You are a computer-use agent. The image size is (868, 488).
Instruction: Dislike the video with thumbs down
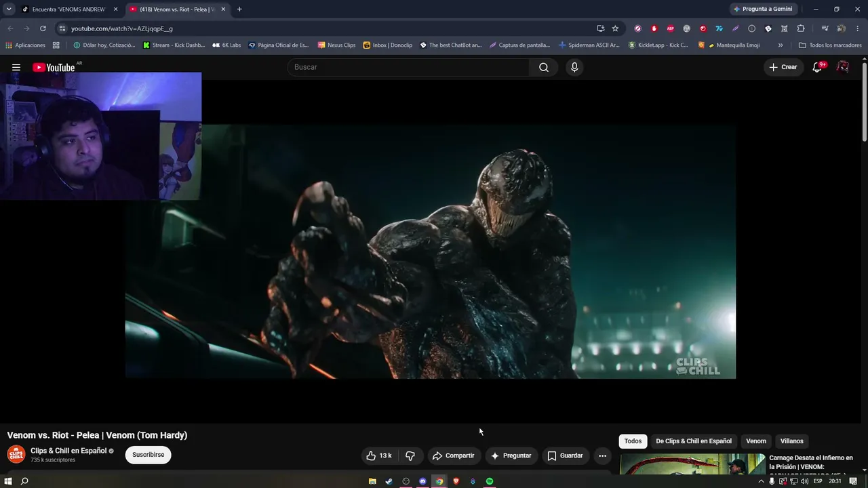410,455
